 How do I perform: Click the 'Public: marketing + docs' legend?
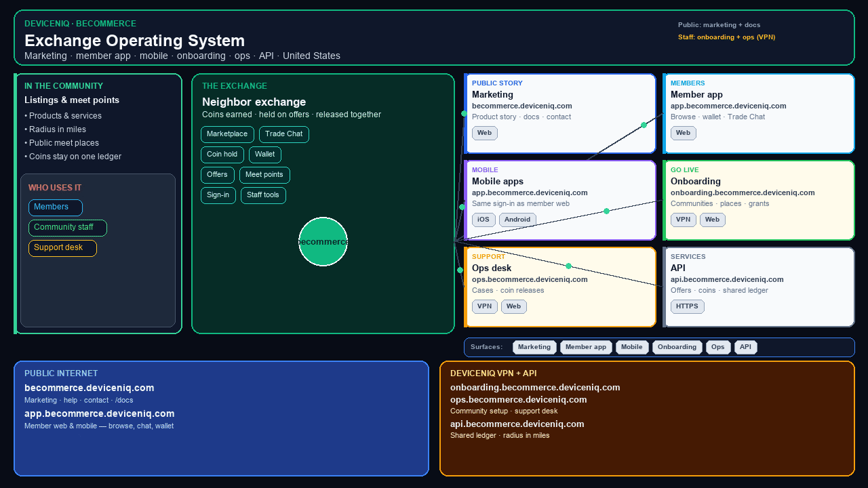click(x=719, y=25)
